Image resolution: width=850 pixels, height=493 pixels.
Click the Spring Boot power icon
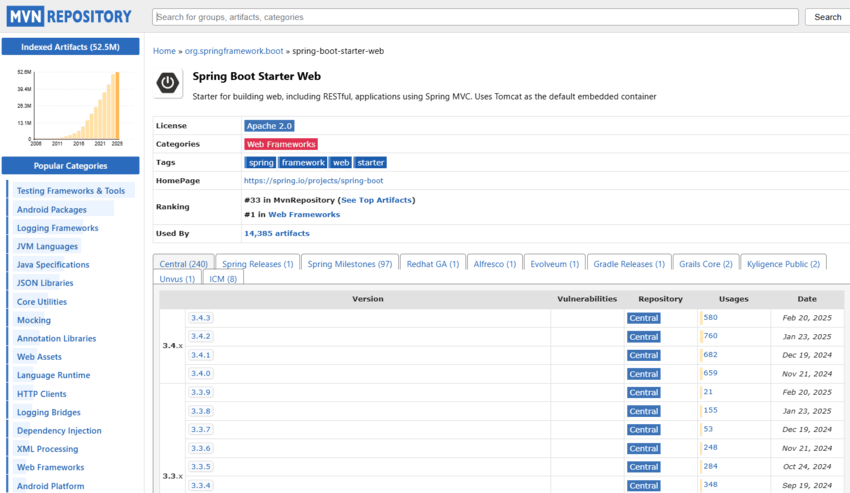coord(168,83)
